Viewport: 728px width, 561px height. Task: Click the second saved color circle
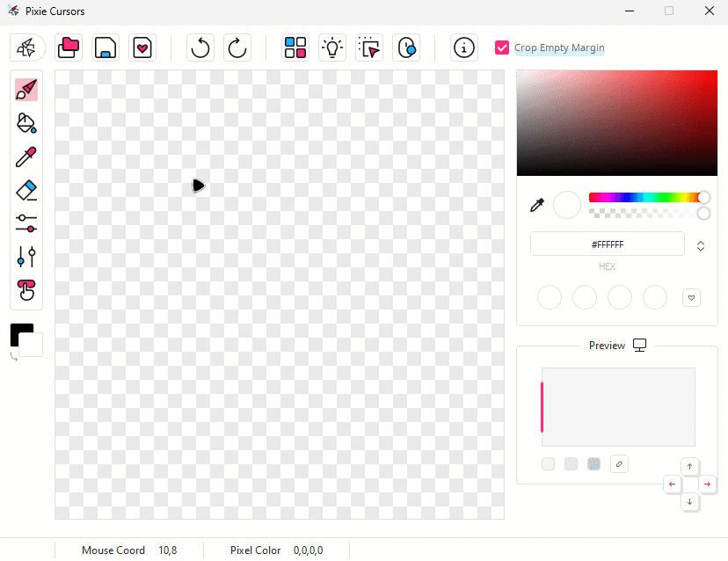pos(585,298)
